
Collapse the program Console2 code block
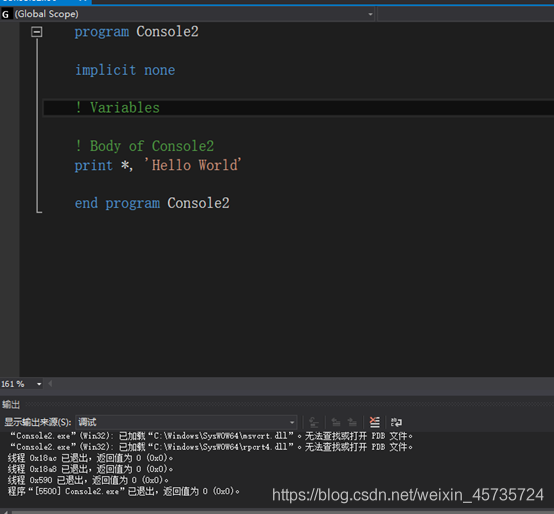point(37,32)
